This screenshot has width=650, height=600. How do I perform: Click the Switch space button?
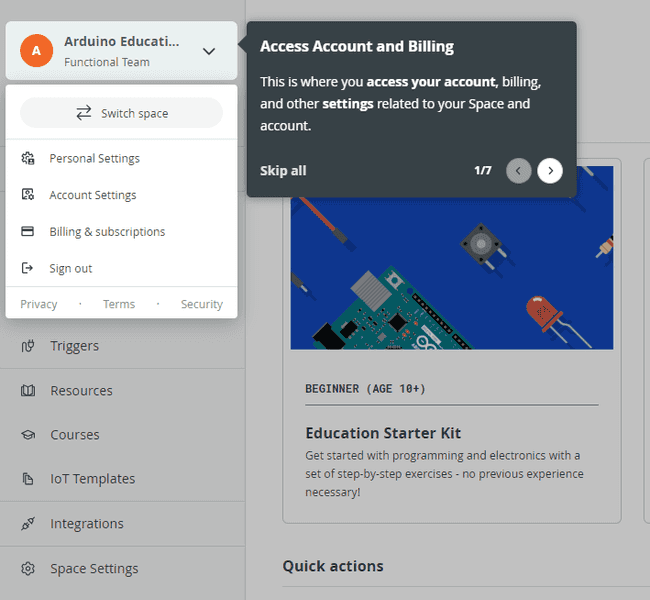coord(121,113)
